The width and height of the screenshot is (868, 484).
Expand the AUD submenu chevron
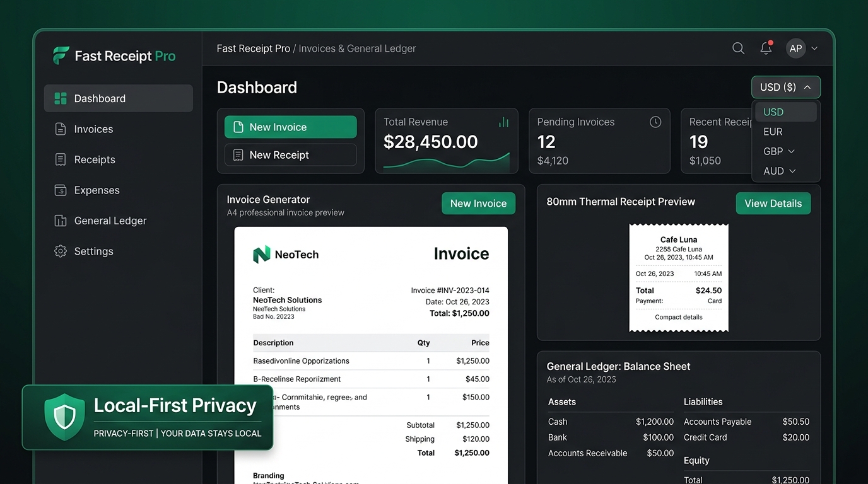point(792,171)
